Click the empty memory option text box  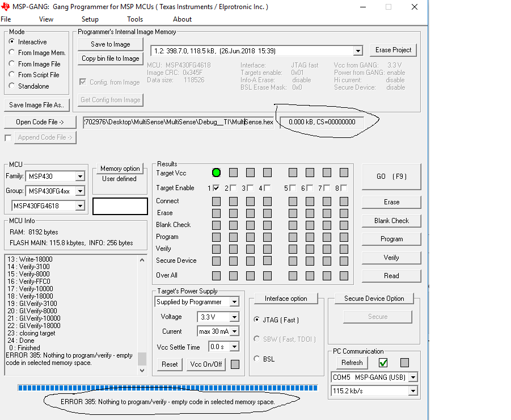(x=120, y=206)
